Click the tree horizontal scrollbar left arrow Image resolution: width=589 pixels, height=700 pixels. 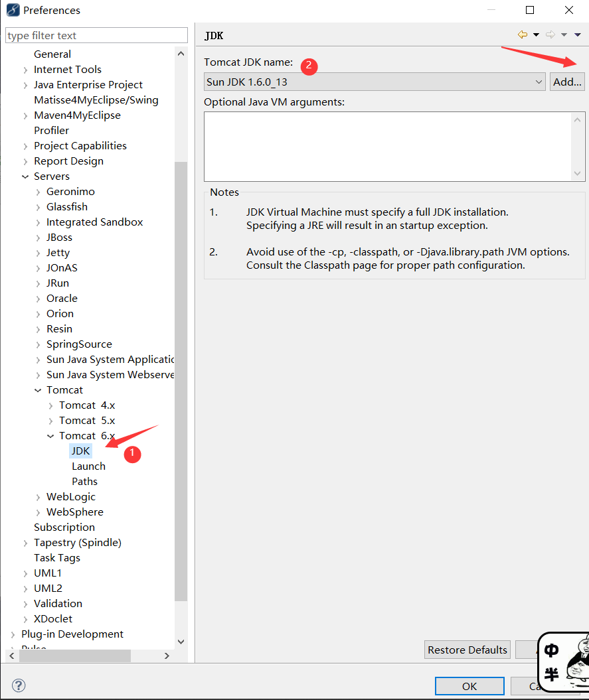pyautogui.click(x=11, y=656)
